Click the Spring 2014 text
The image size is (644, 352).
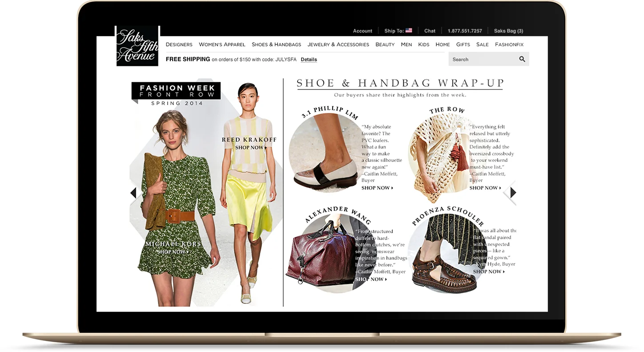(x=177, y=103)
